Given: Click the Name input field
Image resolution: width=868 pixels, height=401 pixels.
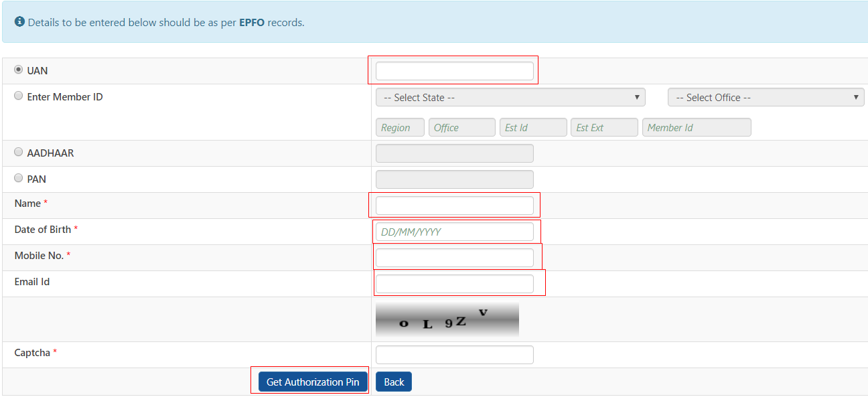Looking at the screenshot, I should pos(455,205).
